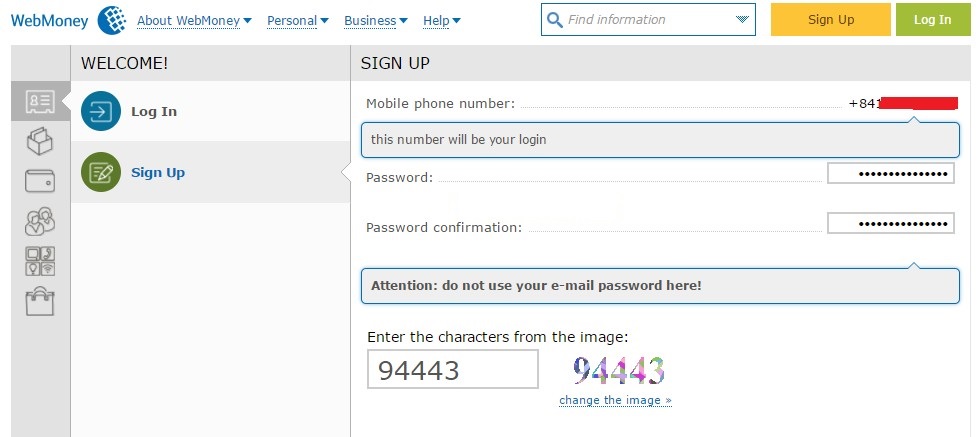Click the green Log In button
Screen dimensions: 980x437
click(933, 19)
